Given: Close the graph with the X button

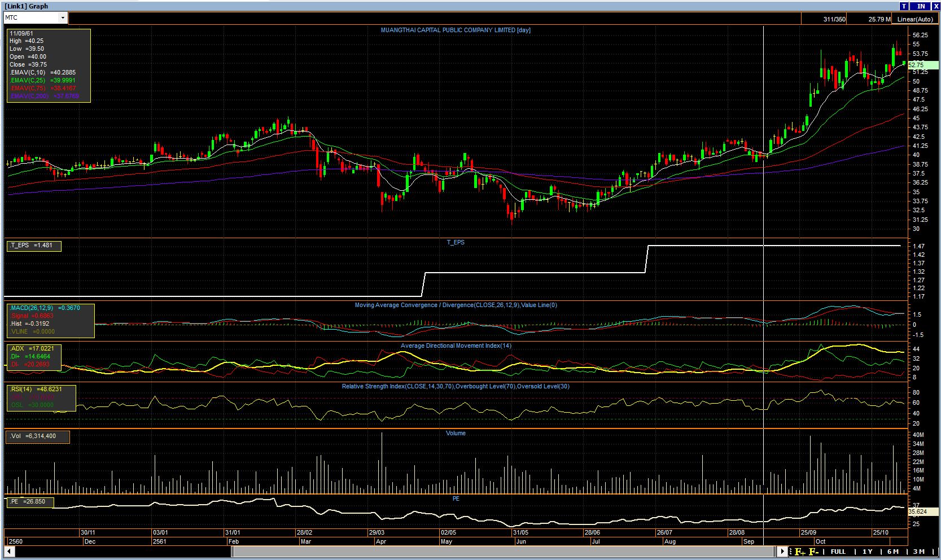Looking at the screenshot, I should 935,6.
